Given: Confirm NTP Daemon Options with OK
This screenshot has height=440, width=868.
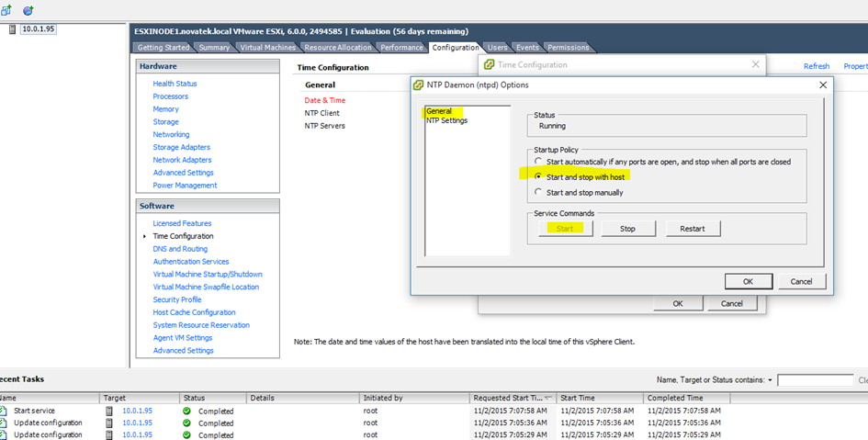Looking at the screenshot, I should point(749,281).
